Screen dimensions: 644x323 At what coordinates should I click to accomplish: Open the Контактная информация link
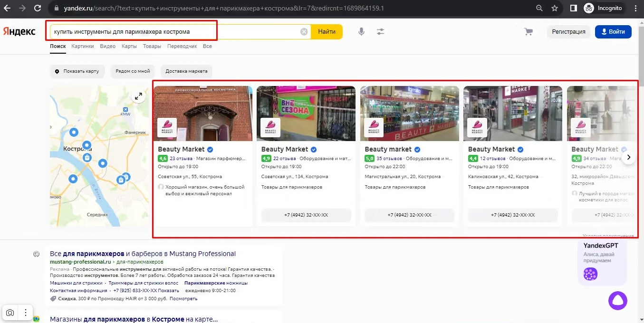pos(78,290)
